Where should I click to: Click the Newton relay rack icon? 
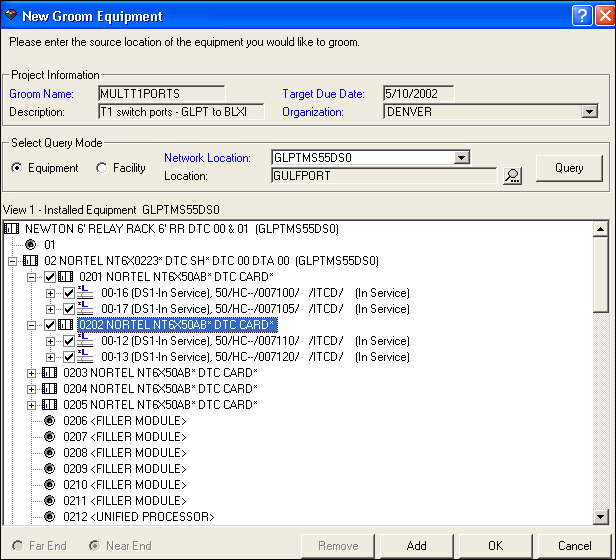11,229
